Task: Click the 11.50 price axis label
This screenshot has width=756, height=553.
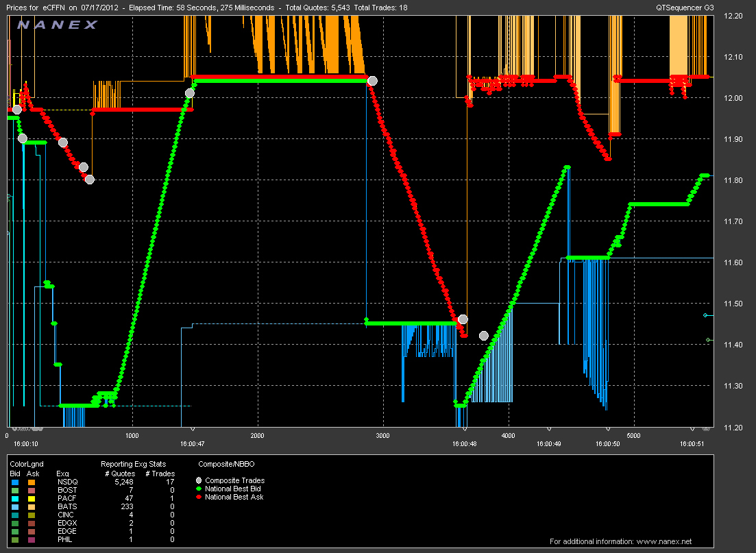Action: coord(733,304)
